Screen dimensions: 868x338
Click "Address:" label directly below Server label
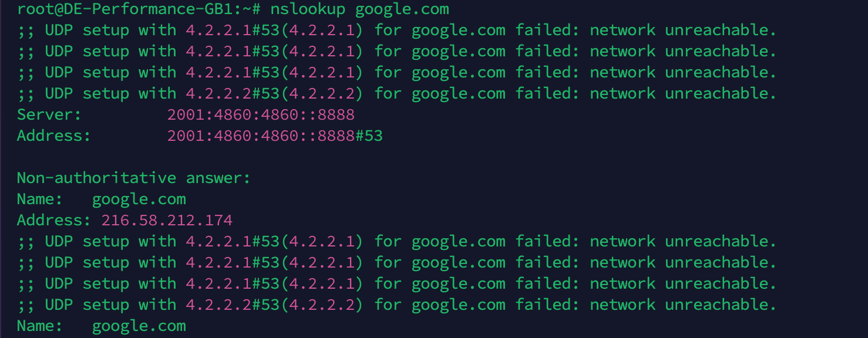click(54, 136)
